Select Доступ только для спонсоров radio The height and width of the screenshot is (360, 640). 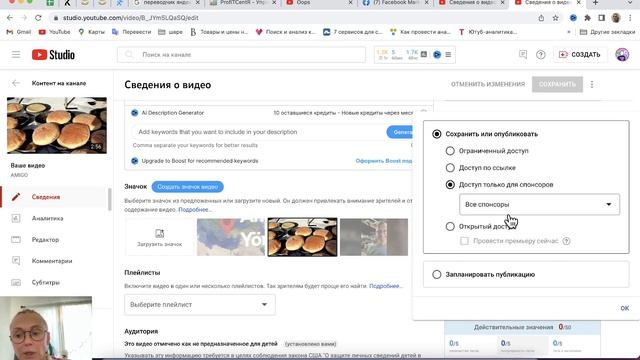coord(450,184)
